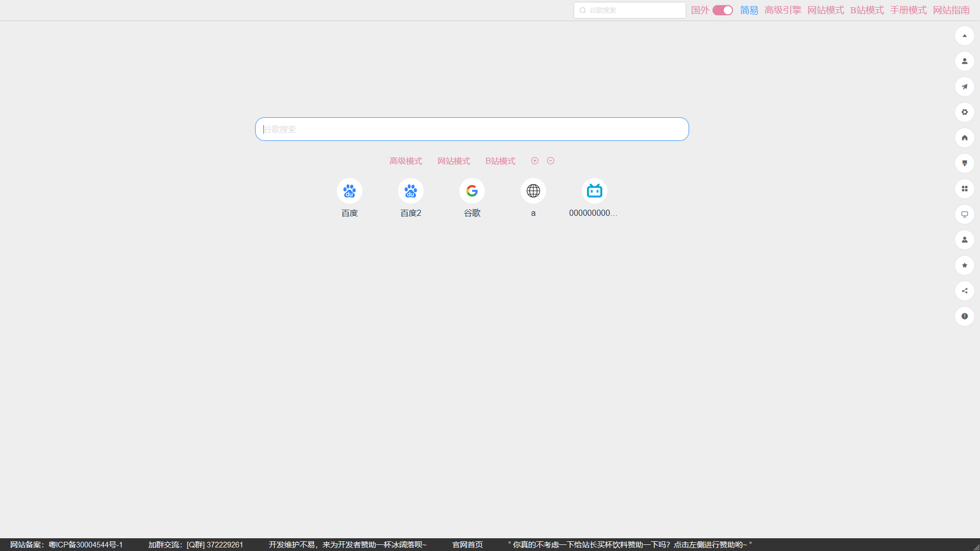The image size is (980, 551).
Task: Click the home sidebar icon
Action: 964,138
